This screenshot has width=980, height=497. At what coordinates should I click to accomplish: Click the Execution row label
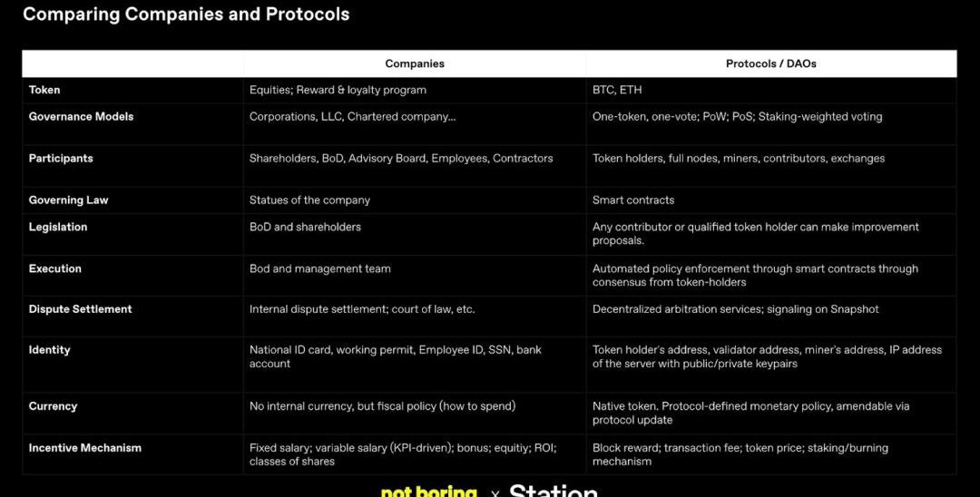[54, 268]
